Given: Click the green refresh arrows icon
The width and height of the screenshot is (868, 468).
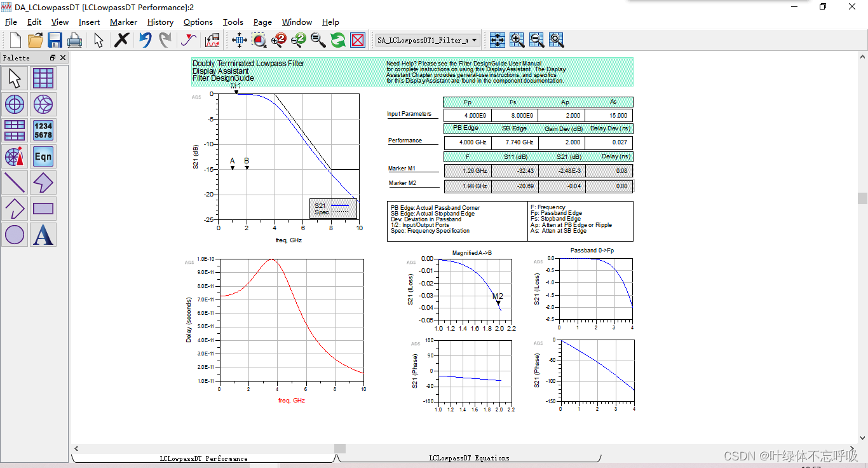Looking at the screenshot, I should coord(338,40).
